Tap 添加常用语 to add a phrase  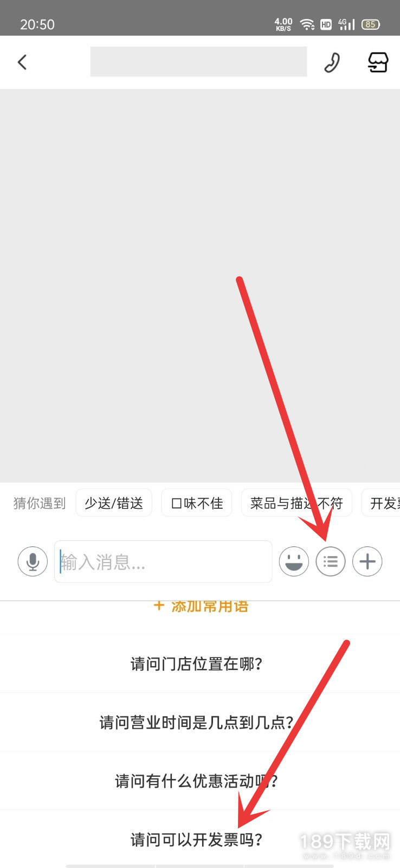click(201, 607)
